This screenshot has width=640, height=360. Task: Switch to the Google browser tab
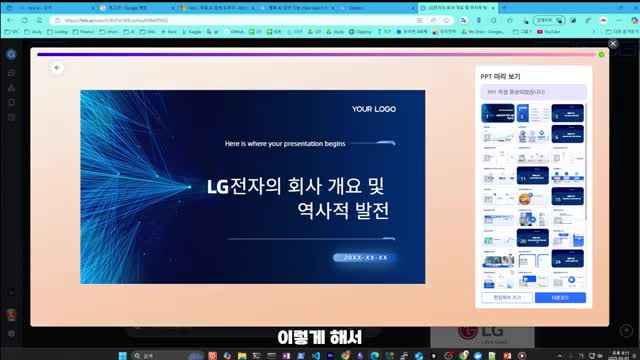[137, 8]
